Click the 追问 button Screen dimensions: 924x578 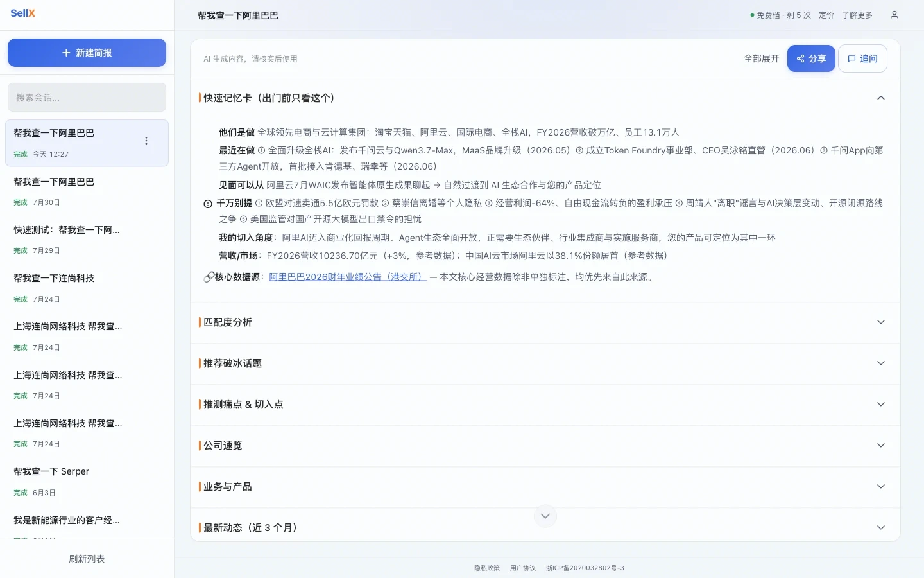point(862,58)
